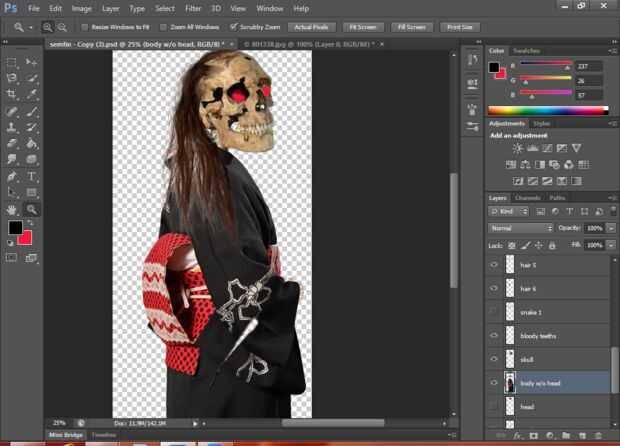Hide the bloody teeth layer
Screen dimensions: 620x446
click(494, 336)
